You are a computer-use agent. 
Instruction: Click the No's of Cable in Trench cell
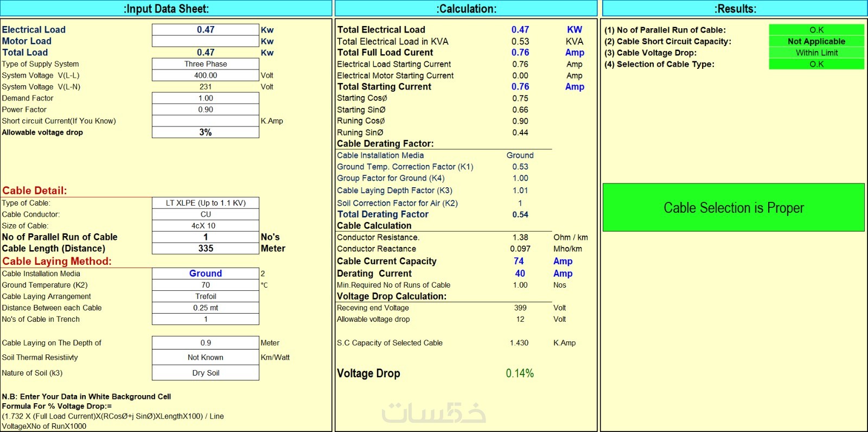click(x=206, y=319)
